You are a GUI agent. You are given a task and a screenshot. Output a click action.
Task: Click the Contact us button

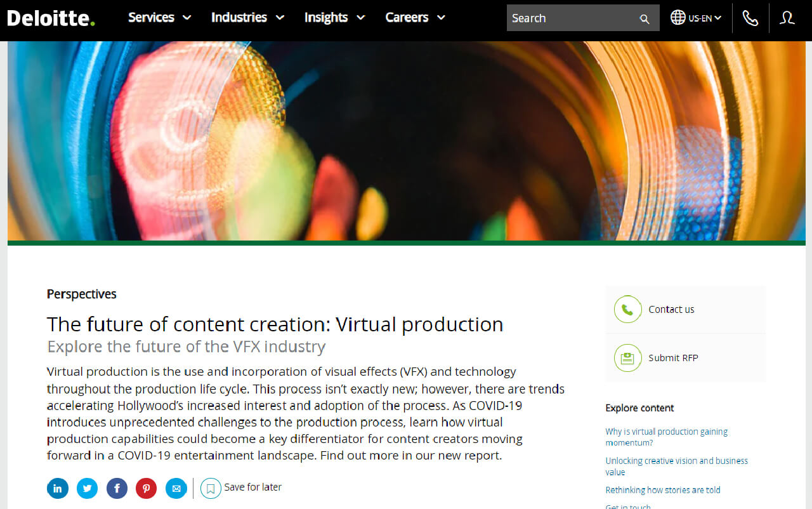click(x=671, y=310)
